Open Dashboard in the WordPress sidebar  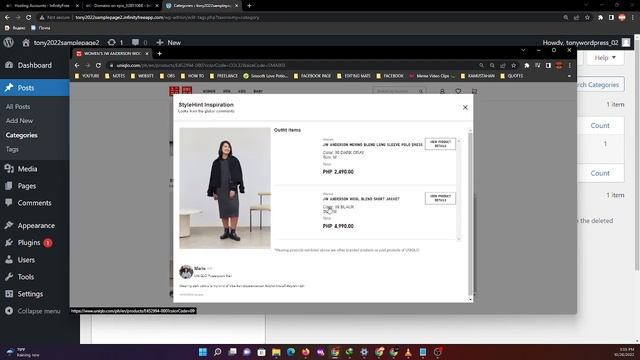pos(34,65)
